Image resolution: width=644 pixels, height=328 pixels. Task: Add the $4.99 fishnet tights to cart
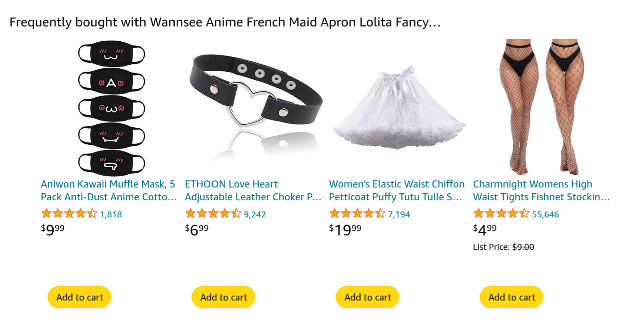click(511, 297)
